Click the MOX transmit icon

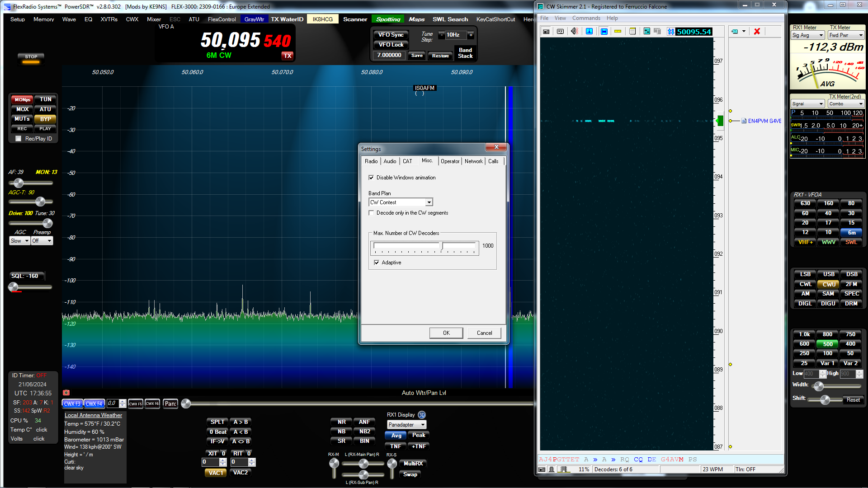pyautogui.click(x=21, y=109)
